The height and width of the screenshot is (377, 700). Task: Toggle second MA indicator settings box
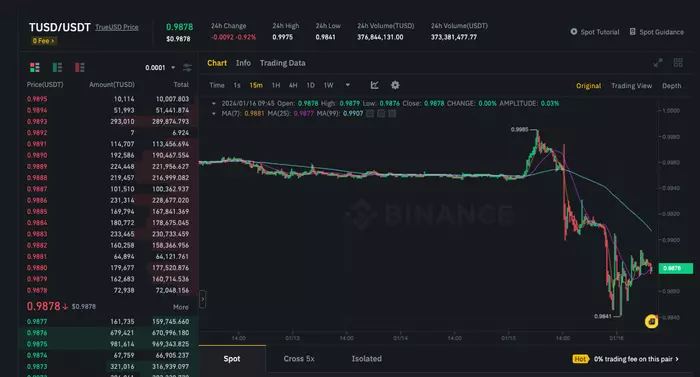point(381,113)
